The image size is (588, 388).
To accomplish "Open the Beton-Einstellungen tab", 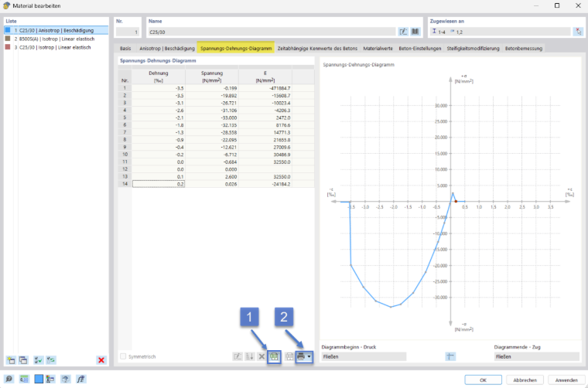I will (420, 49).
